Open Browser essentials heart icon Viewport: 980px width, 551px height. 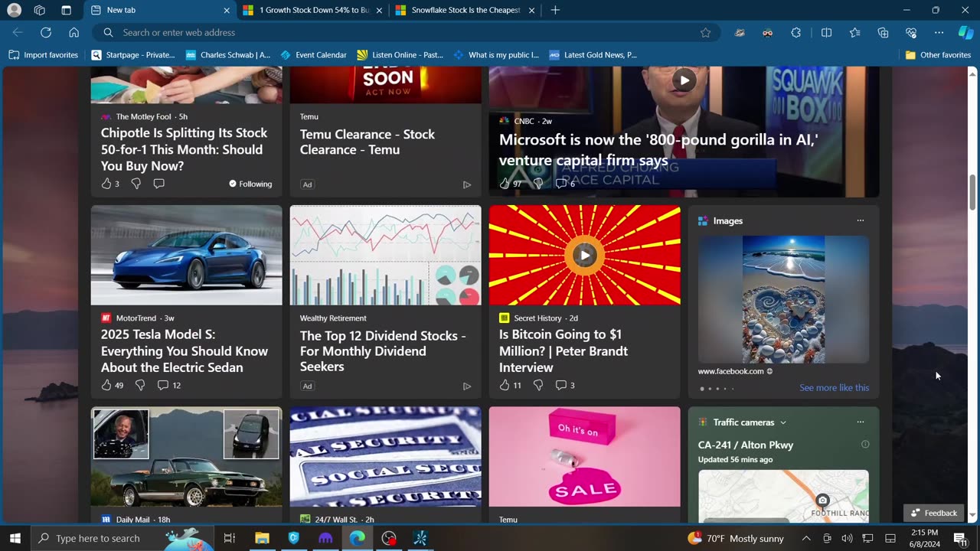point(911,32)
